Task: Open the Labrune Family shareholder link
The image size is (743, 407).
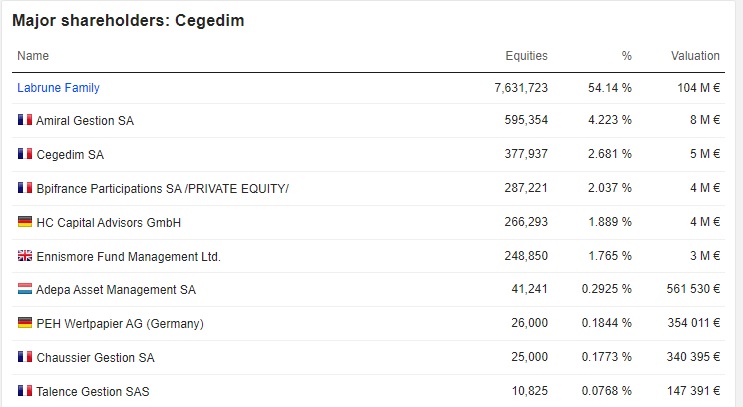Action: tap(58, 88)
